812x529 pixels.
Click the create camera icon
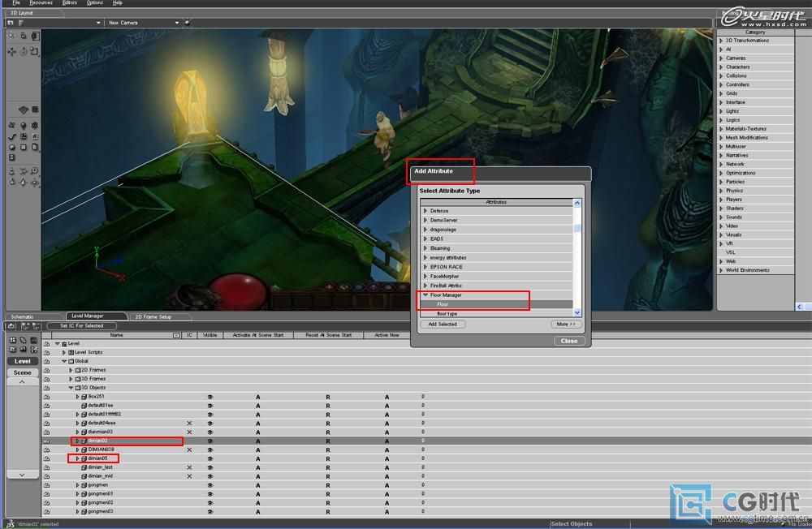pyautogui.click(x=11, y=125)
